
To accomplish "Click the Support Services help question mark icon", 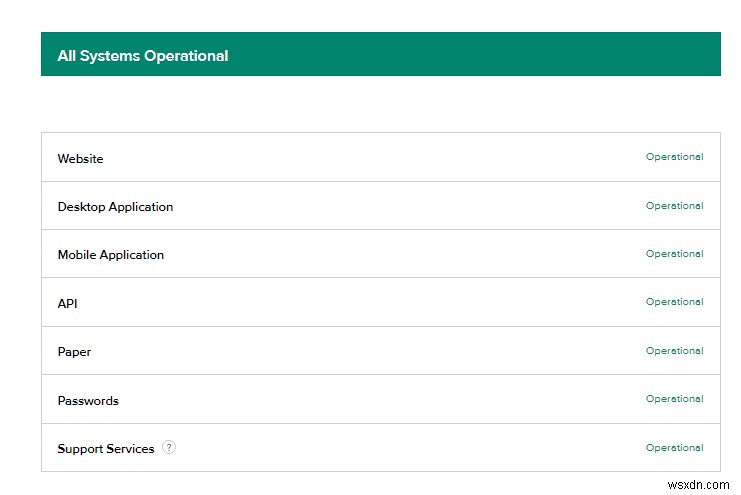I will [x=169, y=448].
